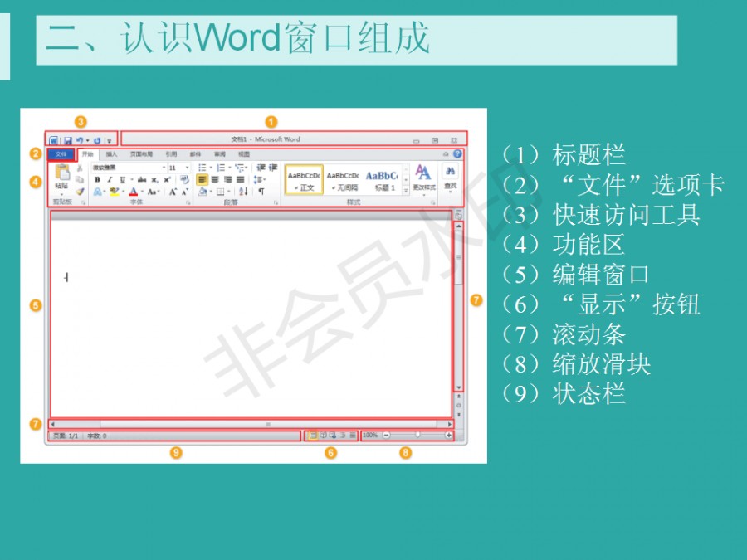Click the Undo arrow icon
Viewport: 747px width, 560px height.
pos(80,140)
